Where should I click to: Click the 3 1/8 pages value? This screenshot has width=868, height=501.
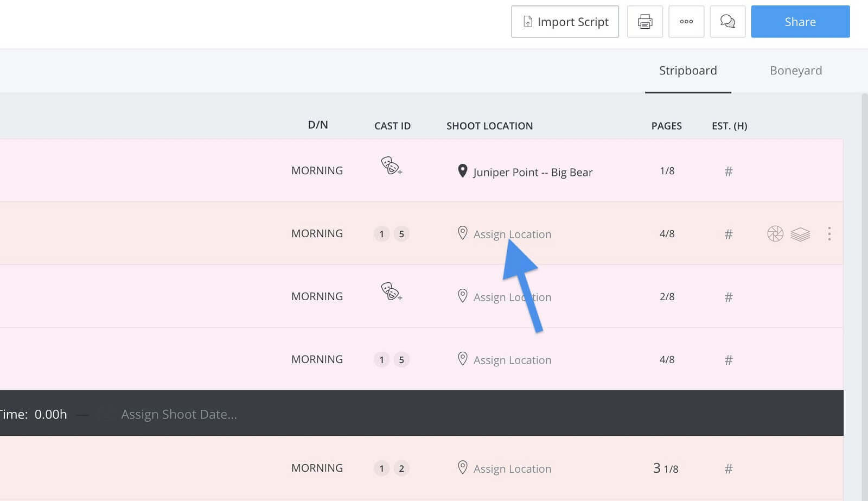[x=666, y=468]
